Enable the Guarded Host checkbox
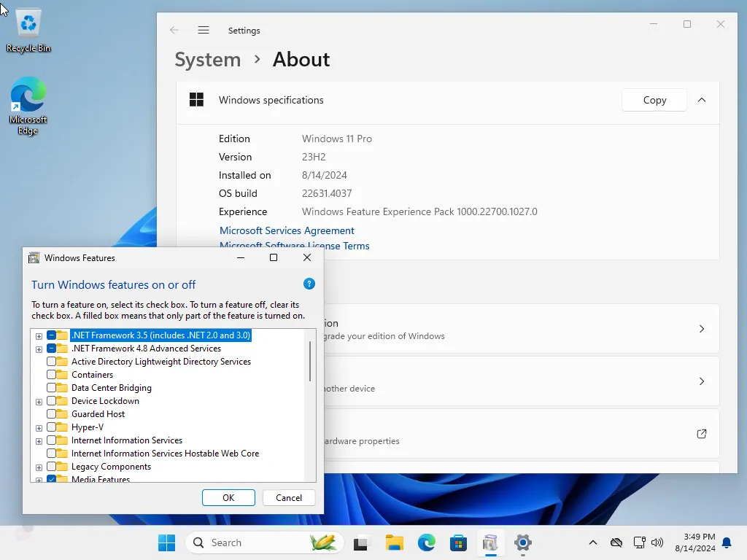 point(52,414)
